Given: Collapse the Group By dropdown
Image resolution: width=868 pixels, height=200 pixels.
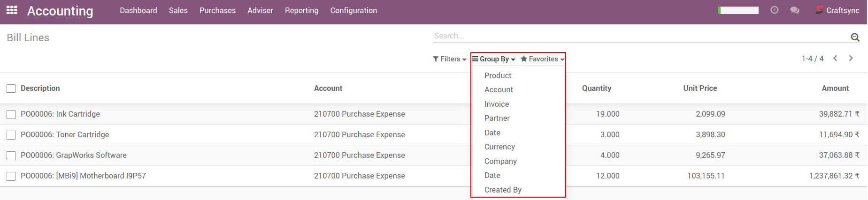Looking at the screenshot, I should click(493, 59).
